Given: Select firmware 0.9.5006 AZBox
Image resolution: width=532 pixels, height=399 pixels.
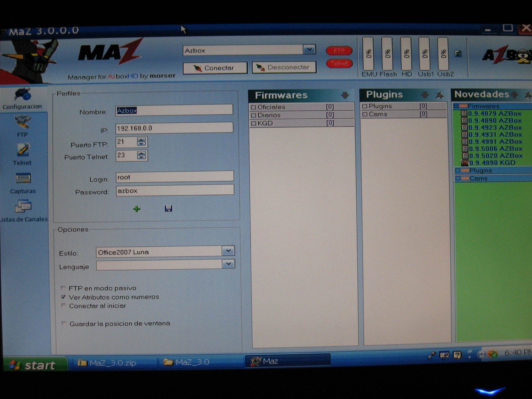Looking at the screenshot, I should 491,149.
